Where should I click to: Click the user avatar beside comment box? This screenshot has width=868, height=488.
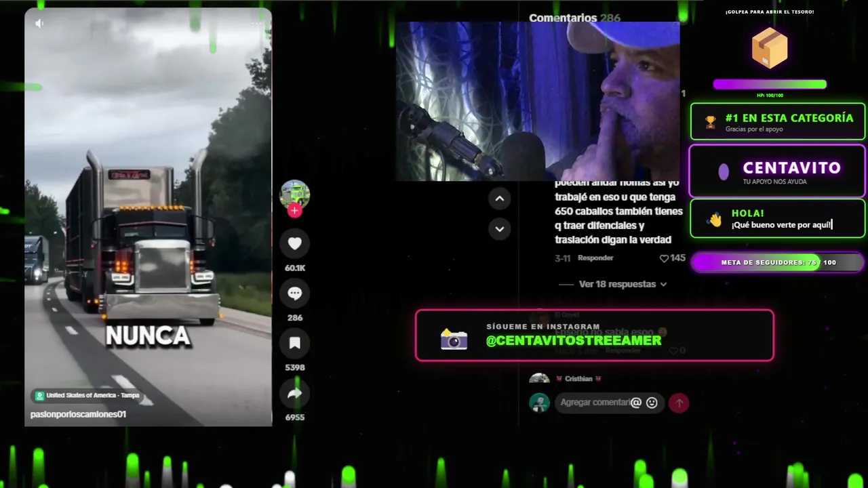[539, 403]
